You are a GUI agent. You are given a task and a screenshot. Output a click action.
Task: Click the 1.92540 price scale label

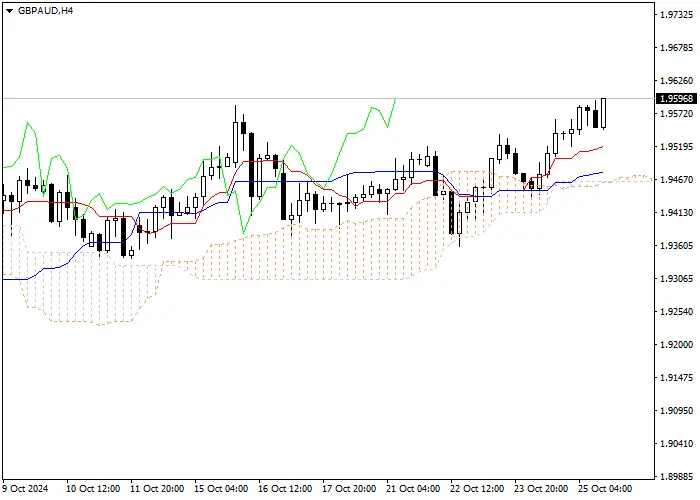(x=677, y=312)
